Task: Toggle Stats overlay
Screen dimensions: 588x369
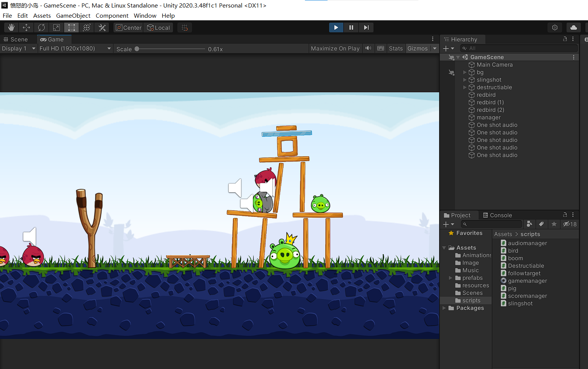Action: click(x=396, y=48)
